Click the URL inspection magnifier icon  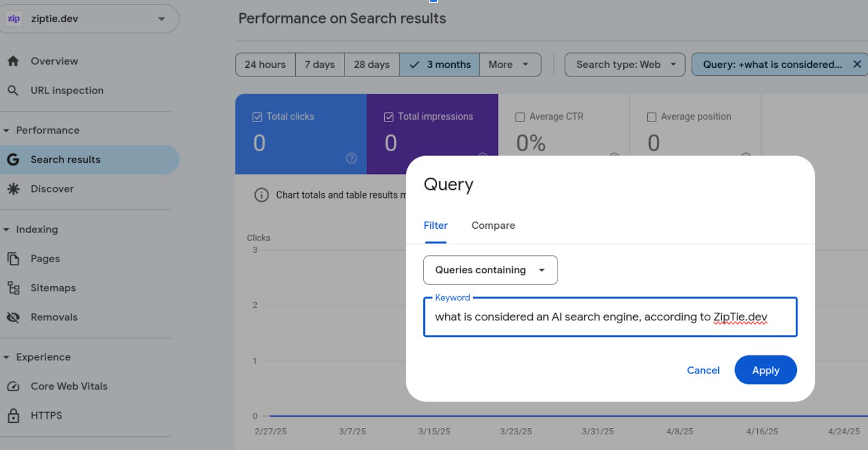pos(14,91)
